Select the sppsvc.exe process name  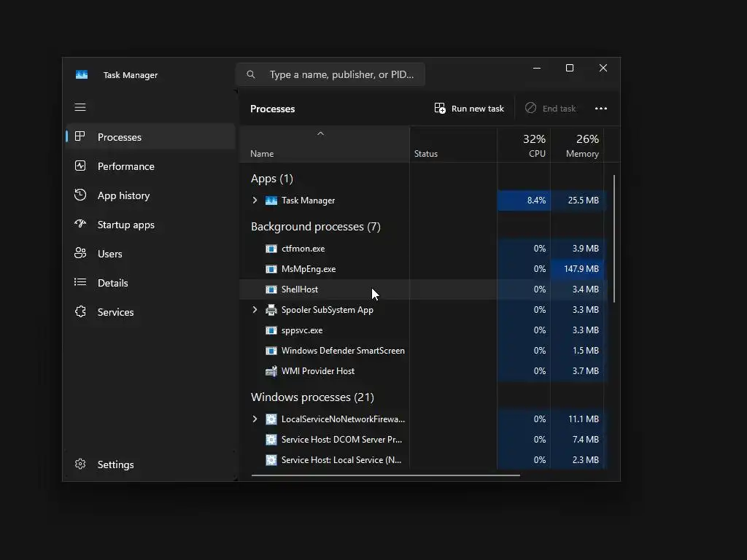(x=301, y=330)
